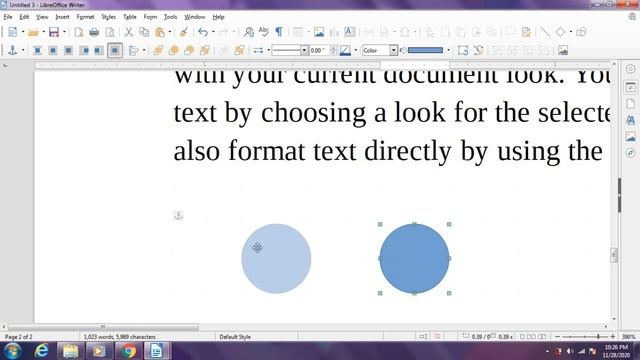The width and height of the screenshot is (640, 360).
Task: Open the Insert menu
Action: (62, 17)
